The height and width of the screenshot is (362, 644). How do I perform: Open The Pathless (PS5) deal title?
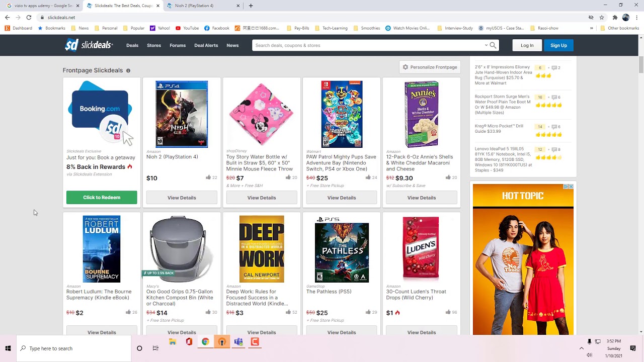tap(329, 292)
